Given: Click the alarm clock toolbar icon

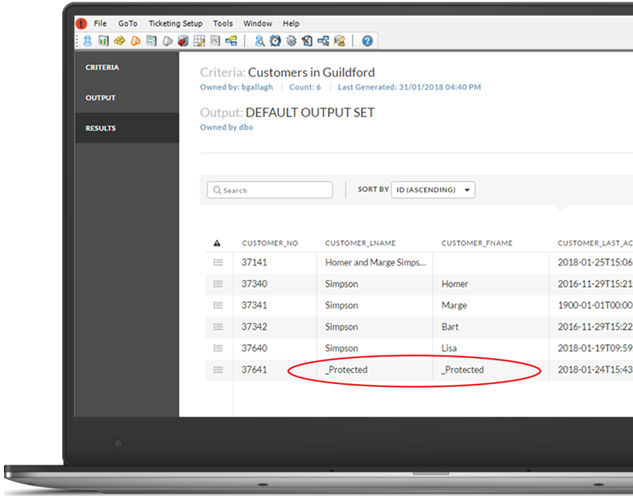Looking at the screenshot, I should point(275,41).
